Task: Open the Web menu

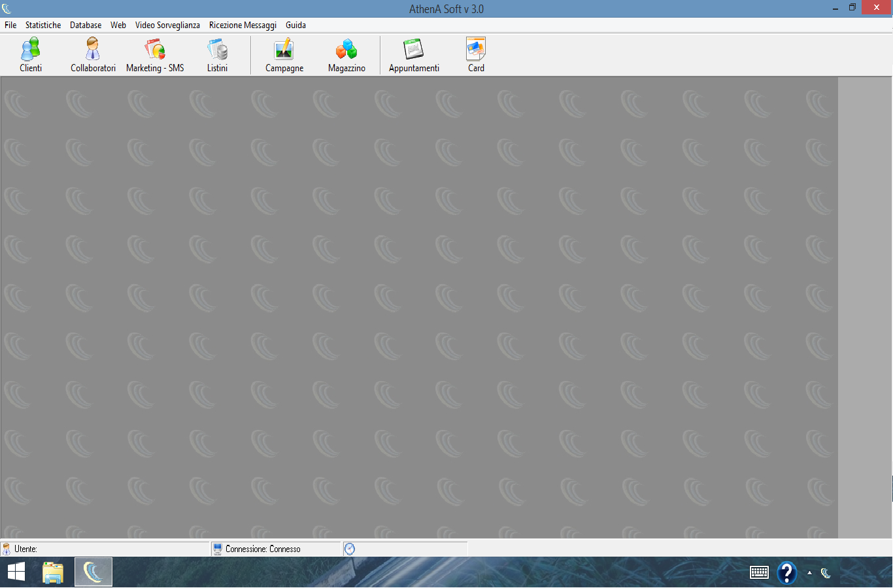Action: click(x=118, y=25)
